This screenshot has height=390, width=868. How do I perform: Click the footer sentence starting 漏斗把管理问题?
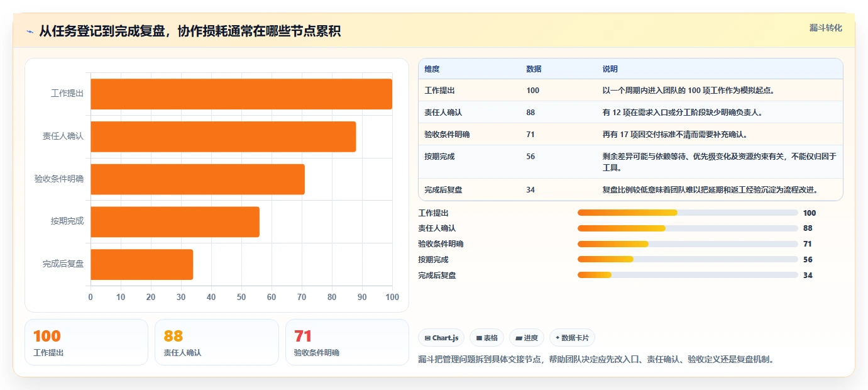pos(596,360)
